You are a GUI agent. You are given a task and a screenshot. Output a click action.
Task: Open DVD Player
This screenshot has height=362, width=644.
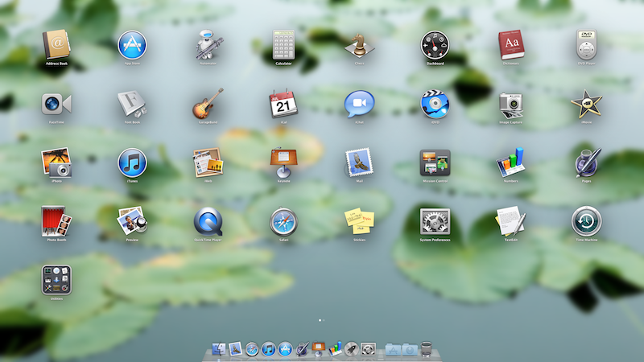pyautogui.click(x=587, y=44)
